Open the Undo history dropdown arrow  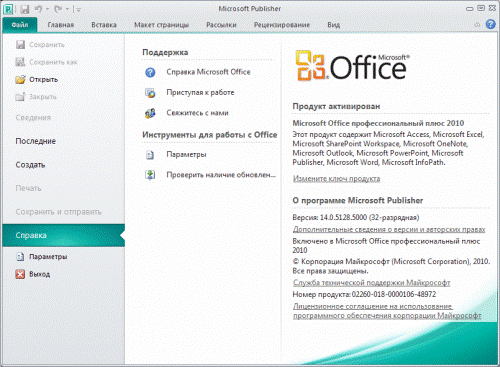click(47, 9)
